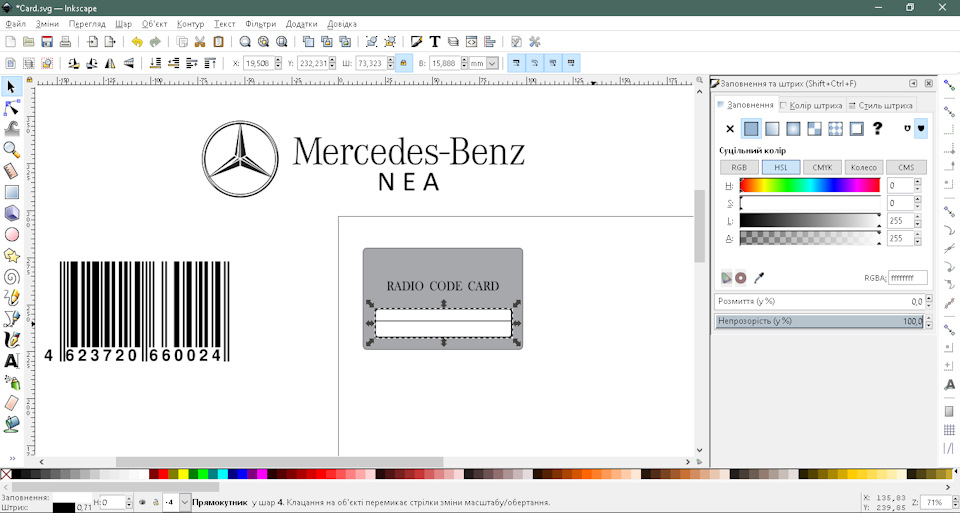Viewport: 960px width, 513px height.
Task: Open the Об'єкт menu
Action: click(154, 24)
